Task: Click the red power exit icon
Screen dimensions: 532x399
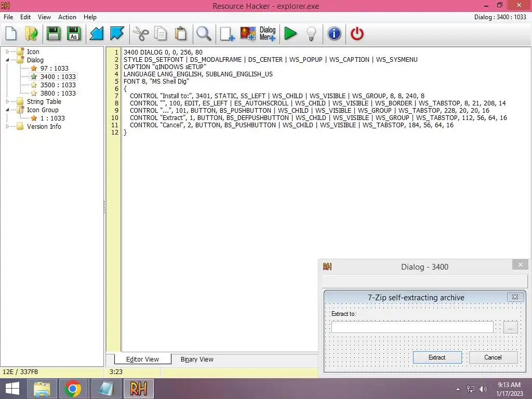Action: (357, 34)
